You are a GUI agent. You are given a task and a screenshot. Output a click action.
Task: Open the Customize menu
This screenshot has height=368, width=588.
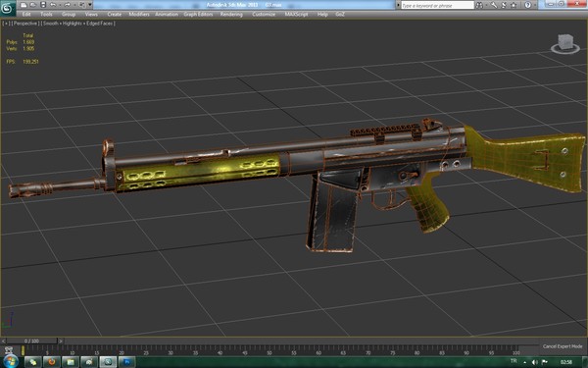point(264,15)
